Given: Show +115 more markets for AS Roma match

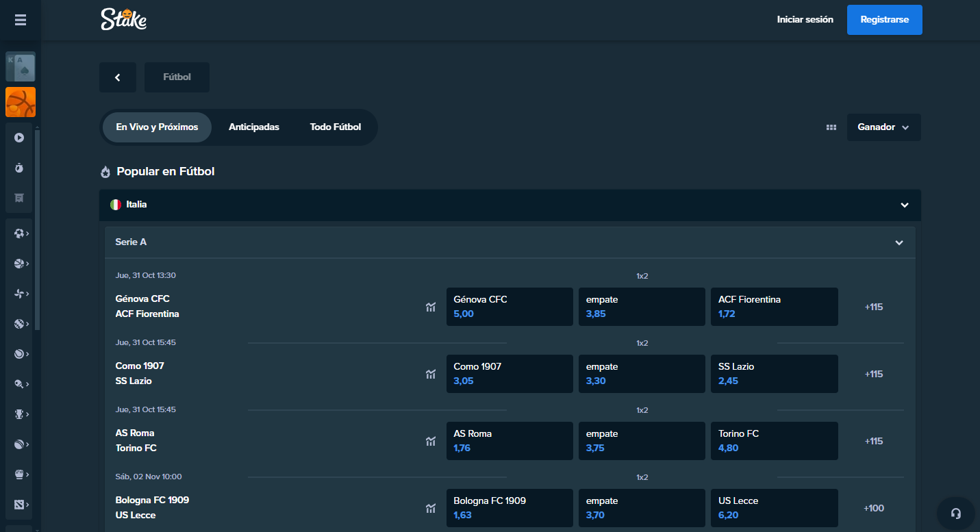Looking at the screenshot, I should click(874, 441).
